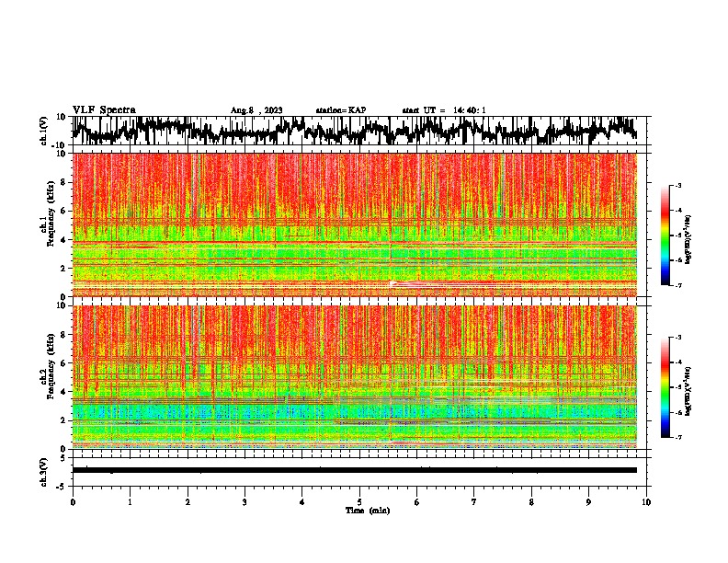This screenshot has width=728, height=563.
Task: Click the "station=KAP" header label
Action: tap(341, 110)
